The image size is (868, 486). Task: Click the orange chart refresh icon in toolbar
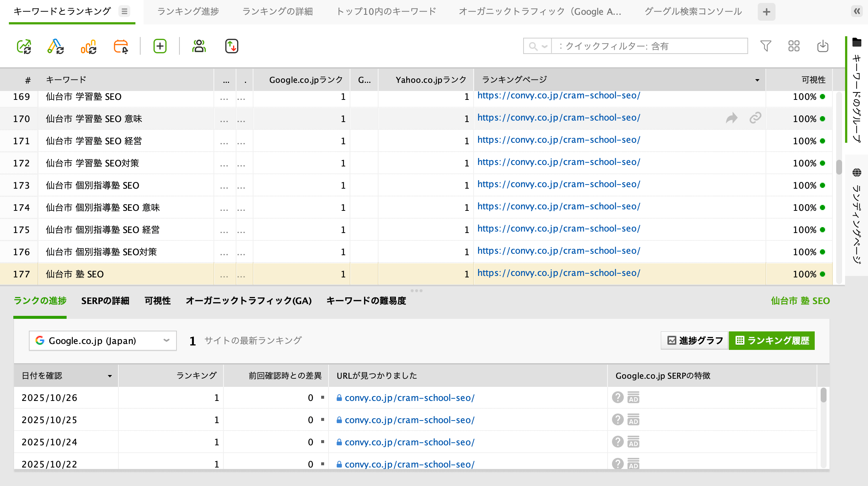(88, 47)
